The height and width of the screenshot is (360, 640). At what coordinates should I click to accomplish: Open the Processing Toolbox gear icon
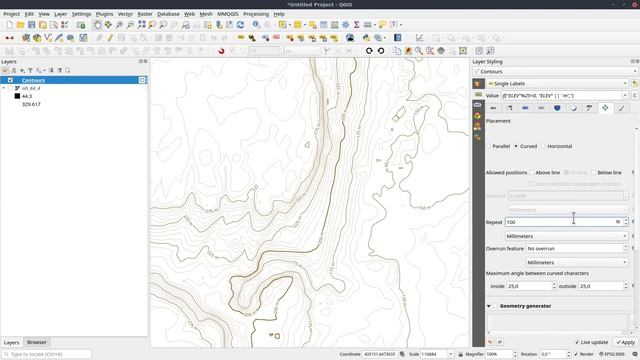(346, 25)
